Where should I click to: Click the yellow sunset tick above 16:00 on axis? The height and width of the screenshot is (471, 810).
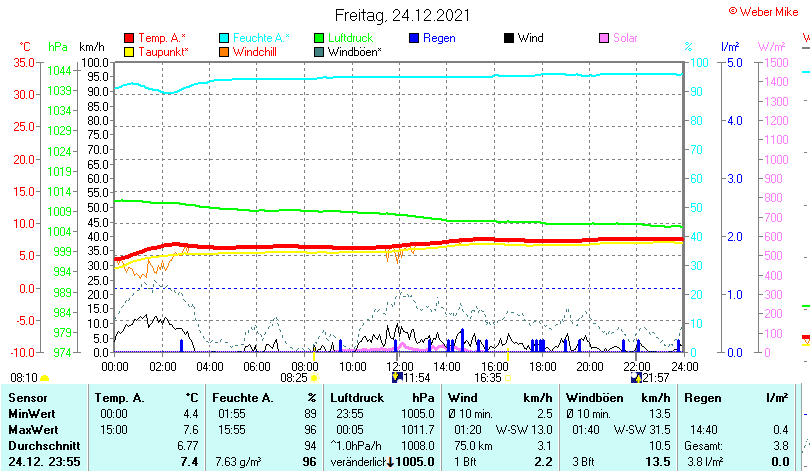508,354
